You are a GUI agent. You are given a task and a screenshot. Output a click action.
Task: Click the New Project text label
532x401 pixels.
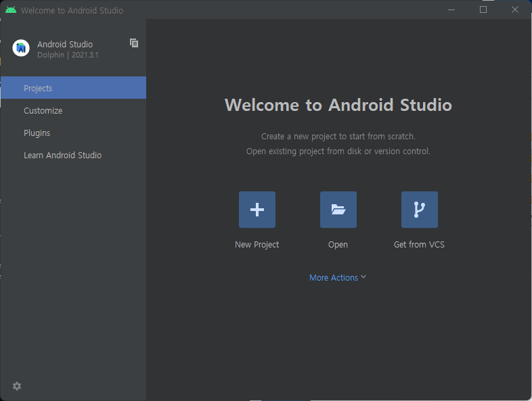point(257,245)
